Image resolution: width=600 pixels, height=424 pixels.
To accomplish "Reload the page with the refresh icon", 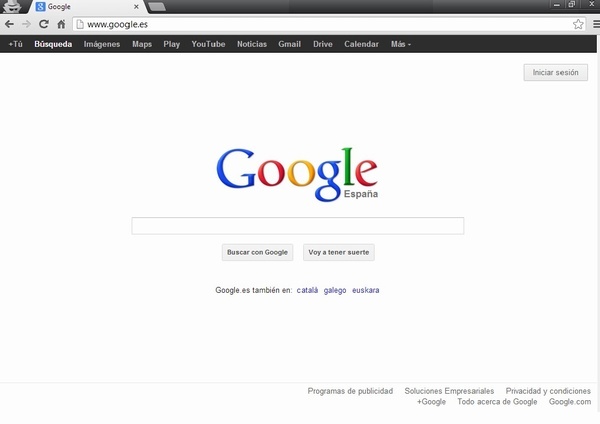I will click(44, 24).
